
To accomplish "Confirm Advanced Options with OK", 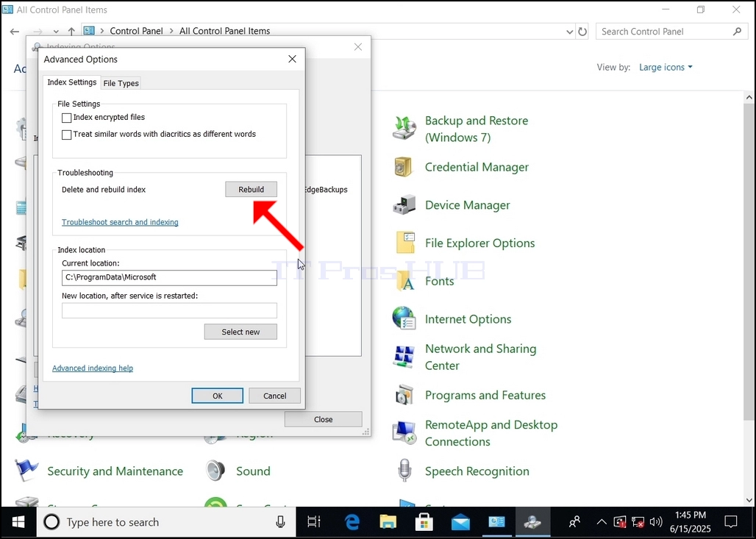I will 218,396.
